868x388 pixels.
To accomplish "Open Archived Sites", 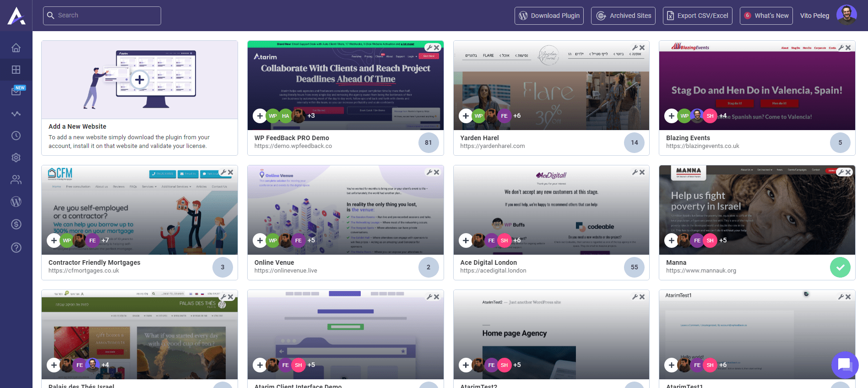I will pos(623,16).
